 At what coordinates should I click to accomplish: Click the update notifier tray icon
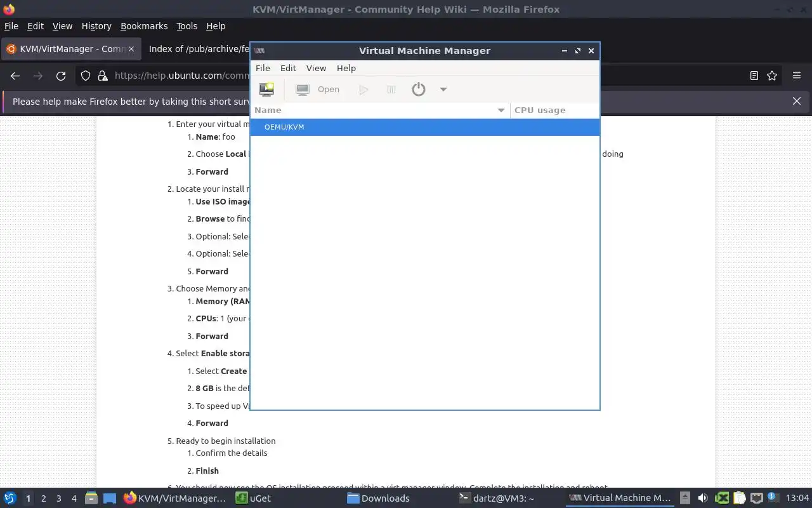pyautogui.click(x=773, y=498)
